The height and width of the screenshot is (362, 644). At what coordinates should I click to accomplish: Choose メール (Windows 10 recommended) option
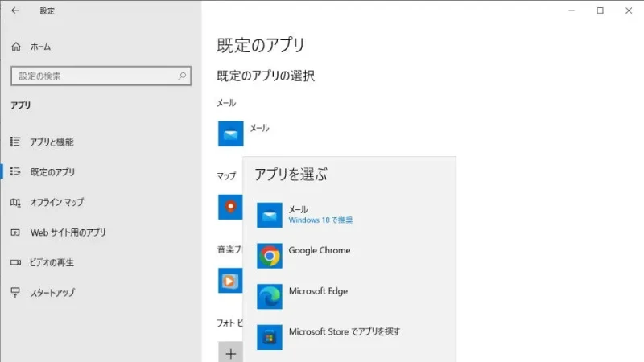tap(320, 214)
